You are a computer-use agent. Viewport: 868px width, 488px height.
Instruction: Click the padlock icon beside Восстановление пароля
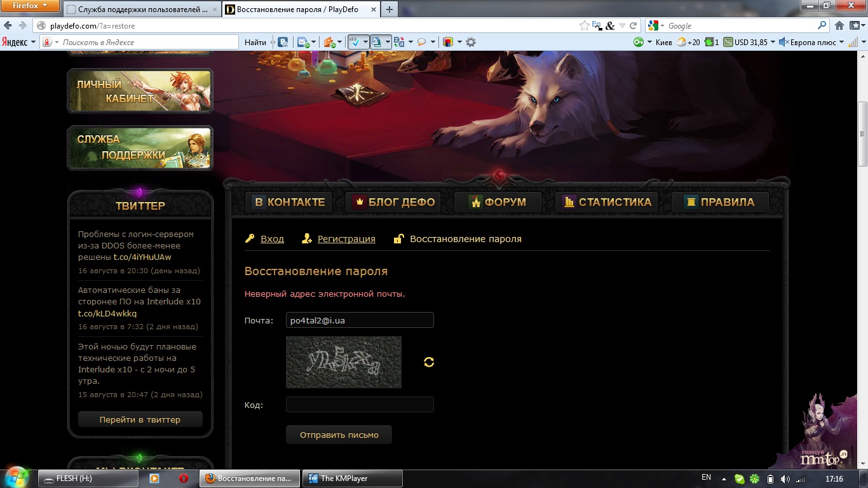[399, 239]
